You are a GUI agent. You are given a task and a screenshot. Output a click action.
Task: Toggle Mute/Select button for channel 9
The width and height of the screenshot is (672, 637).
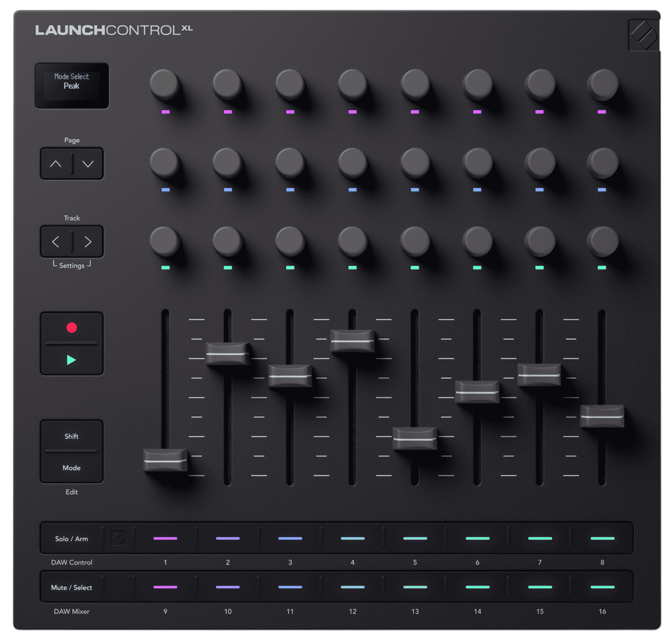(165, 587)
